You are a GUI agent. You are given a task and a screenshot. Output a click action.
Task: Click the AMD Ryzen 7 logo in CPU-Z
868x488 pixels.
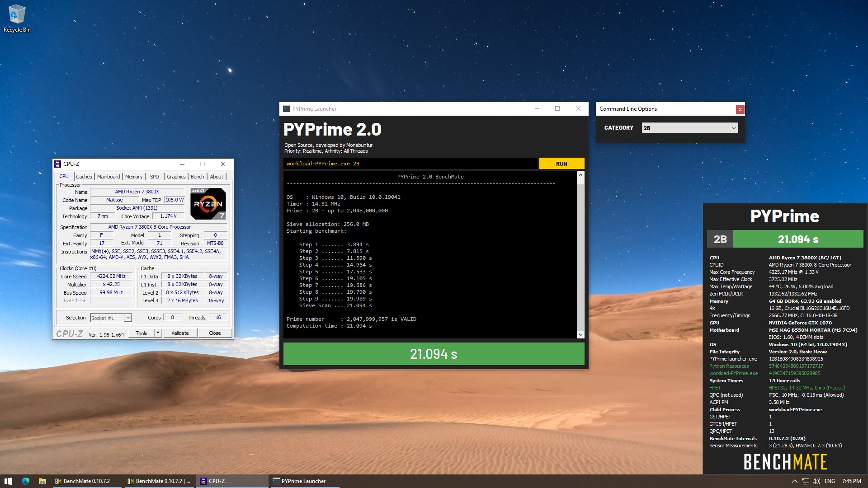pyautogui.click(x=208, y=204)
